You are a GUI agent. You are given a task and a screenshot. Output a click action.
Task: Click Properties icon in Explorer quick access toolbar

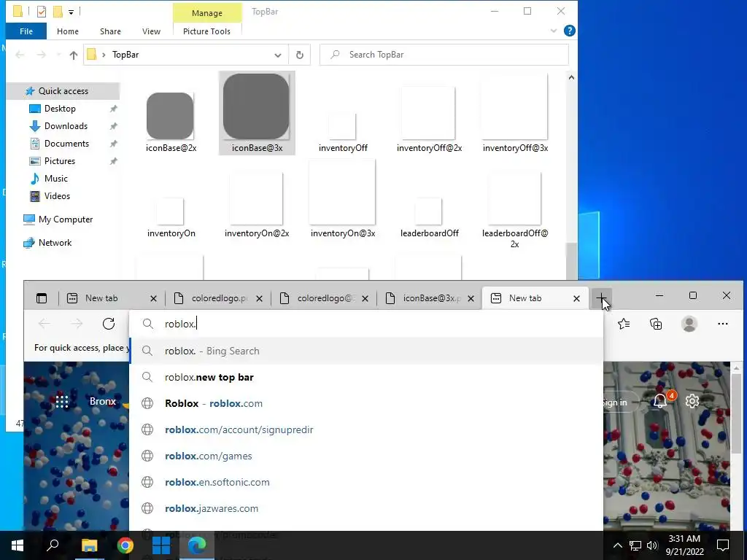42,12
